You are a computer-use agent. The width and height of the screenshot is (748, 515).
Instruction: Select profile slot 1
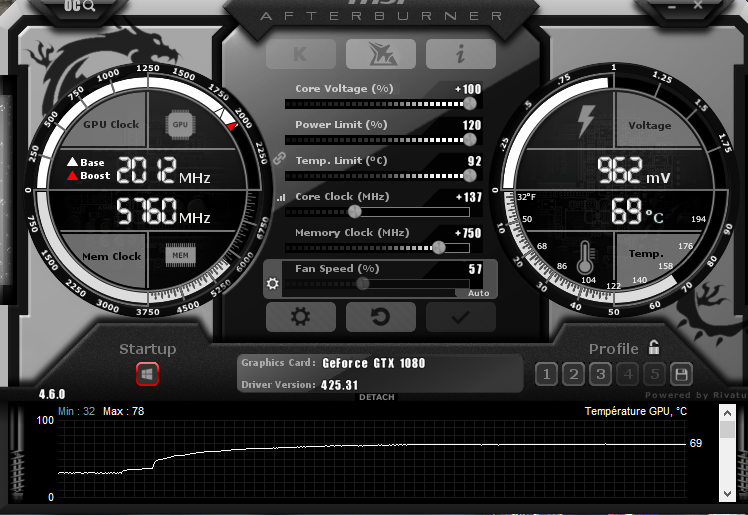[547, 374]
